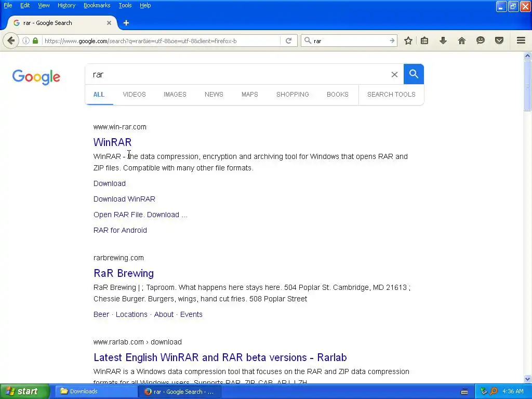Open the Bookmarks menu

[97, 5]
